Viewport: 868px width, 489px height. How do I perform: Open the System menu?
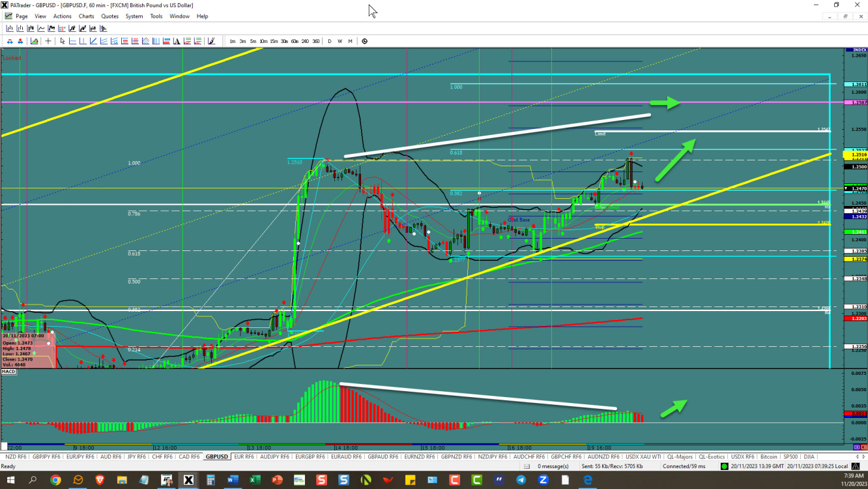coord(134,16)
